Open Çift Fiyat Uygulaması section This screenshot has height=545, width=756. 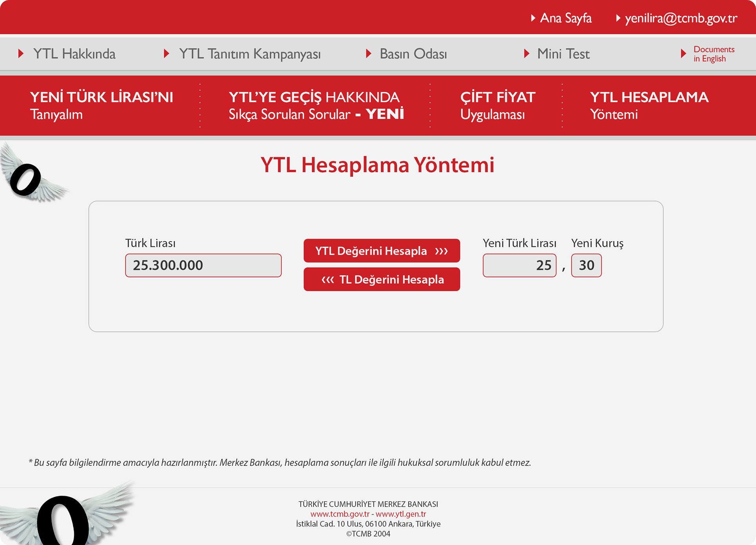[497, 105]
